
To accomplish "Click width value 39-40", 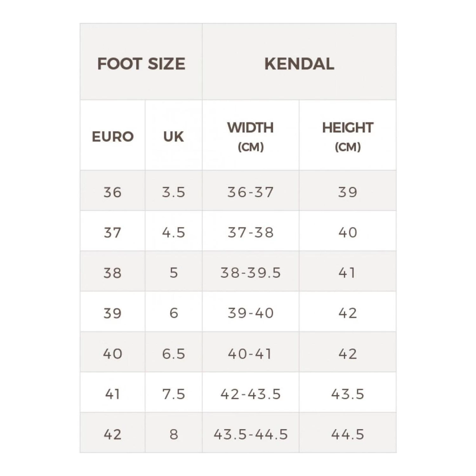I will coord(251,313).
